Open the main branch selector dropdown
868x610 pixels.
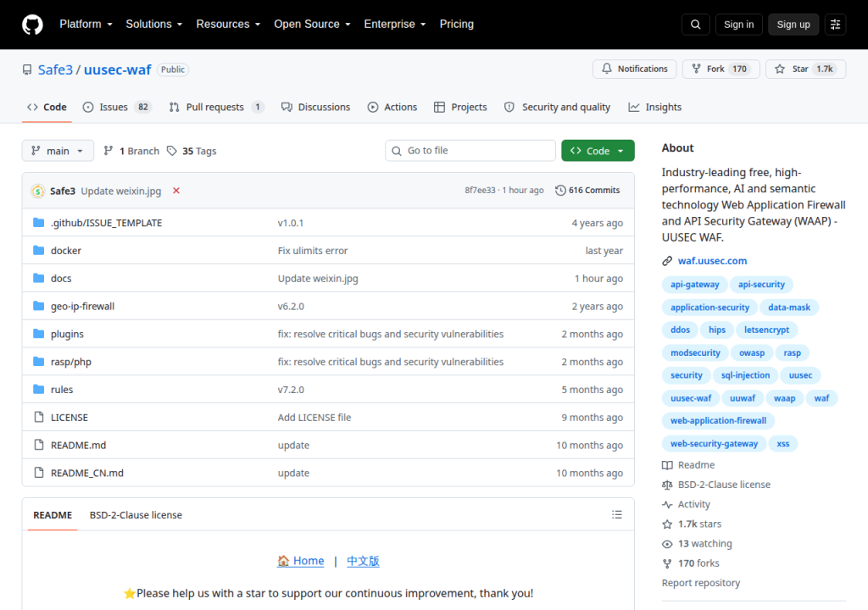[58, 151]
